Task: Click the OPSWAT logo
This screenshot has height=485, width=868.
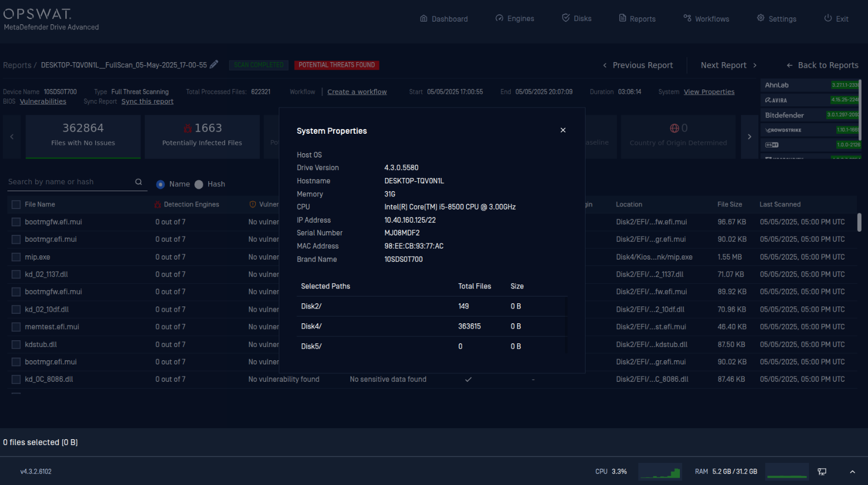Action: click(37, 14)
